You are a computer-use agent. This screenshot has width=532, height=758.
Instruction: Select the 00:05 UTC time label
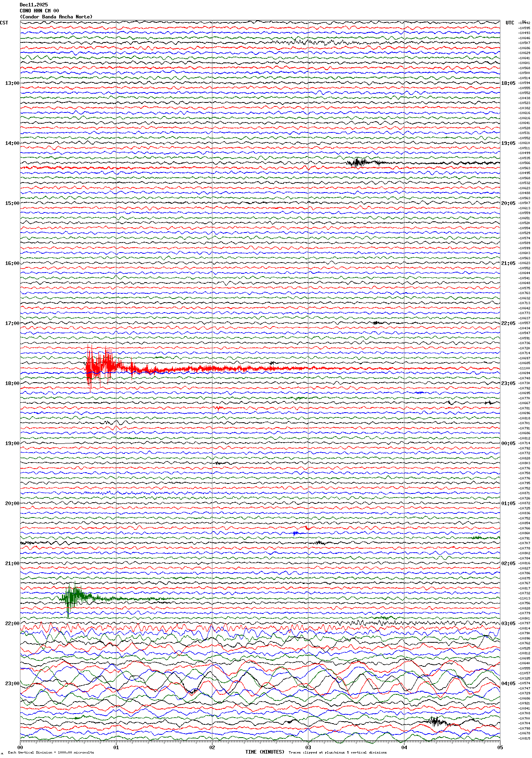coord(508,443)
